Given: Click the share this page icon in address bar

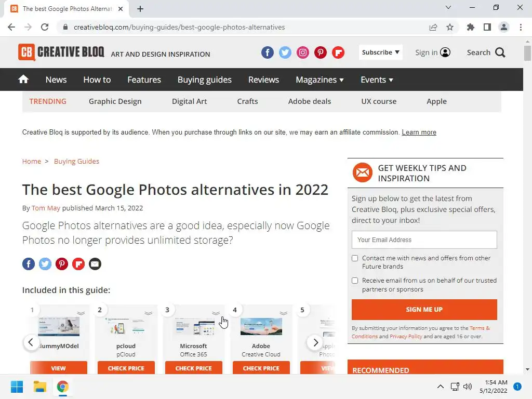Looking at the screenshot, I should (x=433, y=27).
